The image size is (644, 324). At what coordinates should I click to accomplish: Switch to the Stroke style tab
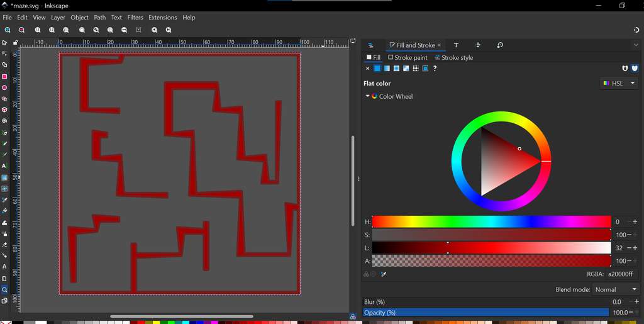tap(454, 57)
